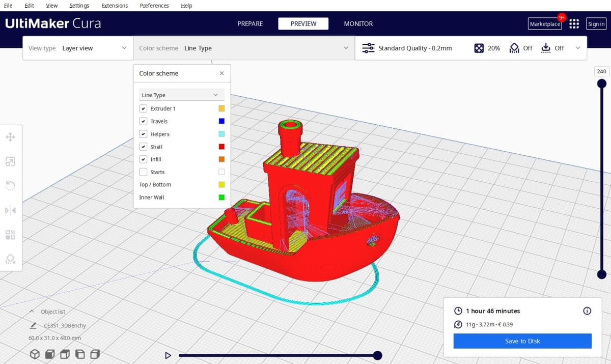611x364 pixels.
Task: Click the adhesion Off icon
Action: pyautogui.click(x=546, y=48)
